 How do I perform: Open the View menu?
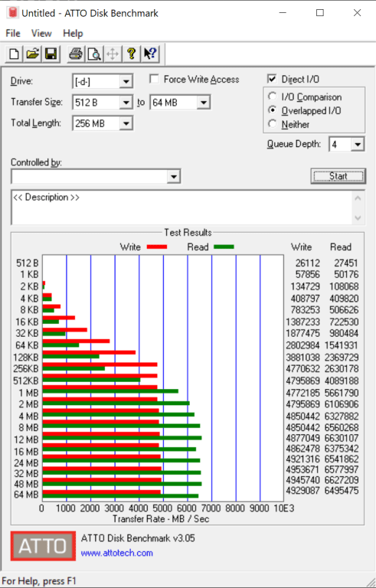[41, 34]
